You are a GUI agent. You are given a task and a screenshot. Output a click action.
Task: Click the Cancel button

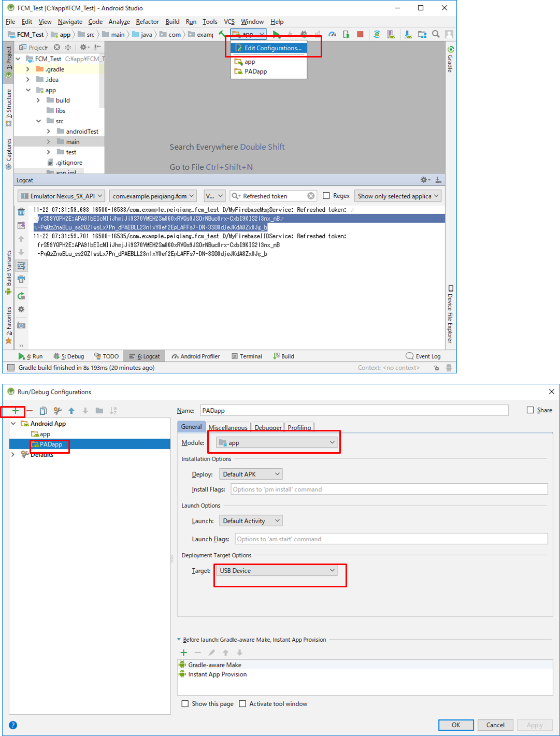tap(495, 725)
